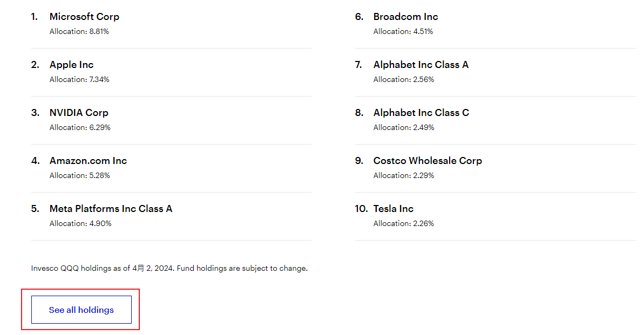644x335 pixels.
Task: Select Meta Platforms Inc Class A
Action: coord(111,209)
